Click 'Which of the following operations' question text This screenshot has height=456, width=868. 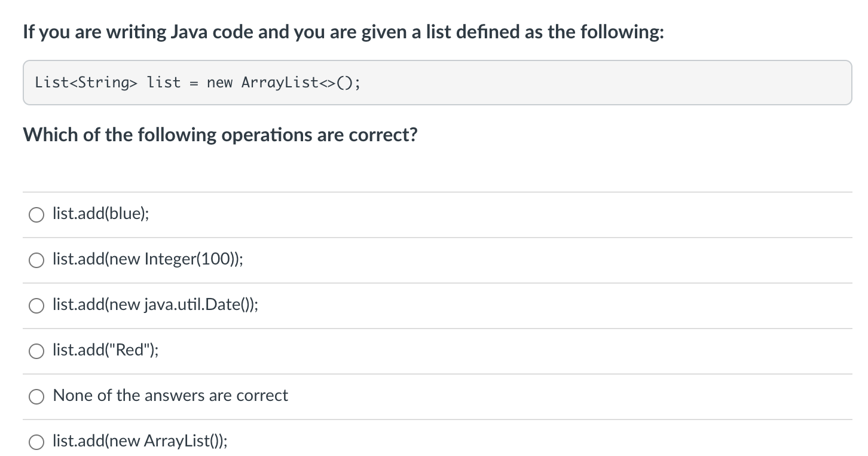220,135
